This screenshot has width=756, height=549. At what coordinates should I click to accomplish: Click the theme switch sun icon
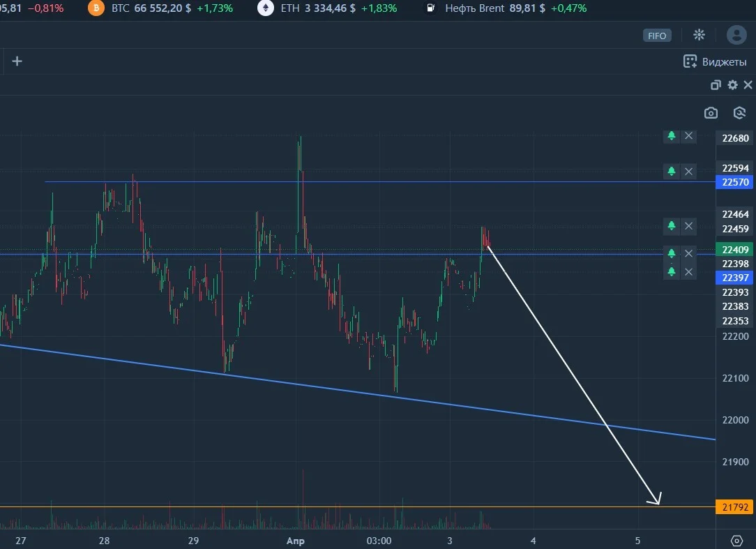[699, 35]
